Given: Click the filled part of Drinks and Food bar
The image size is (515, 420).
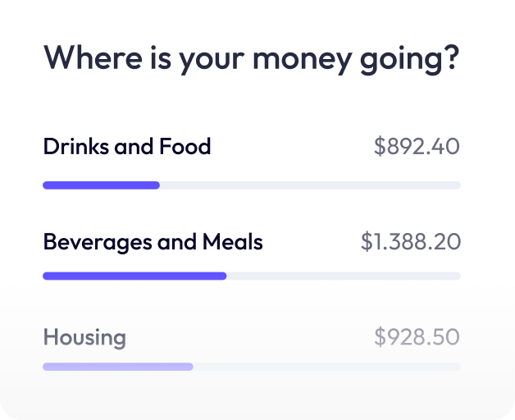Looking at the screenshot, I should (x=101, y=185).
